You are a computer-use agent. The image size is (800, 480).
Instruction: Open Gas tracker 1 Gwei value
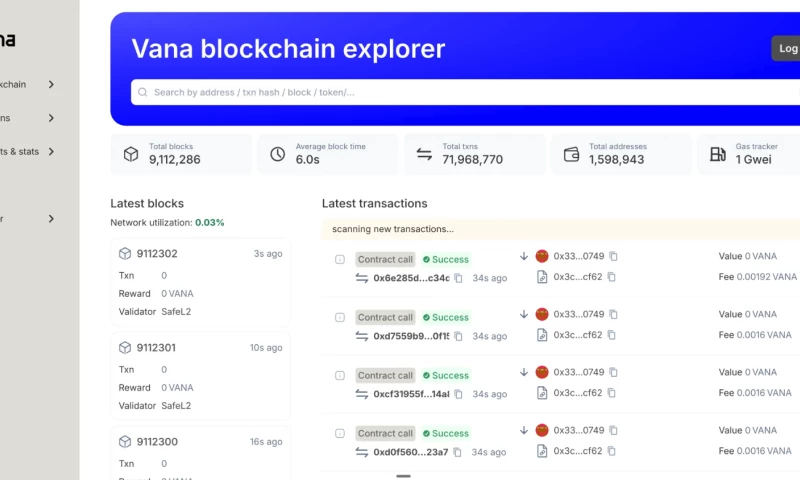(x=754, y=160)
